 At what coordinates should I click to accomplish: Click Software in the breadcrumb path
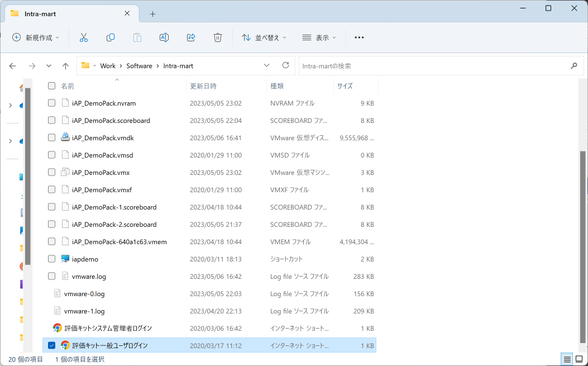139,66
